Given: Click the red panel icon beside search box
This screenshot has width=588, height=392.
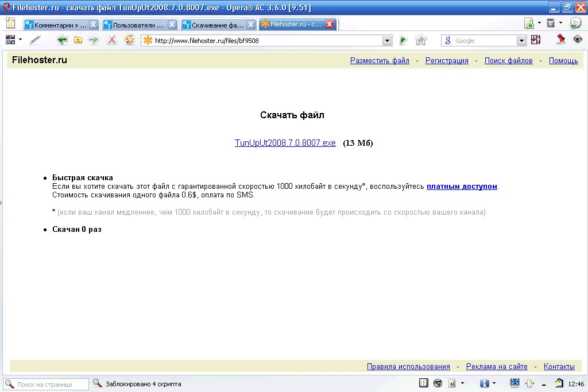Looking at the screenshot, I should 536,40.
